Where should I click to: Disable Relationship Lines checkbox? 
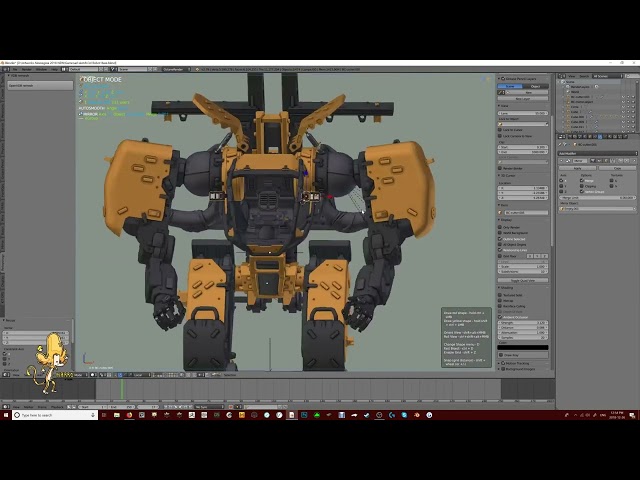500,250
